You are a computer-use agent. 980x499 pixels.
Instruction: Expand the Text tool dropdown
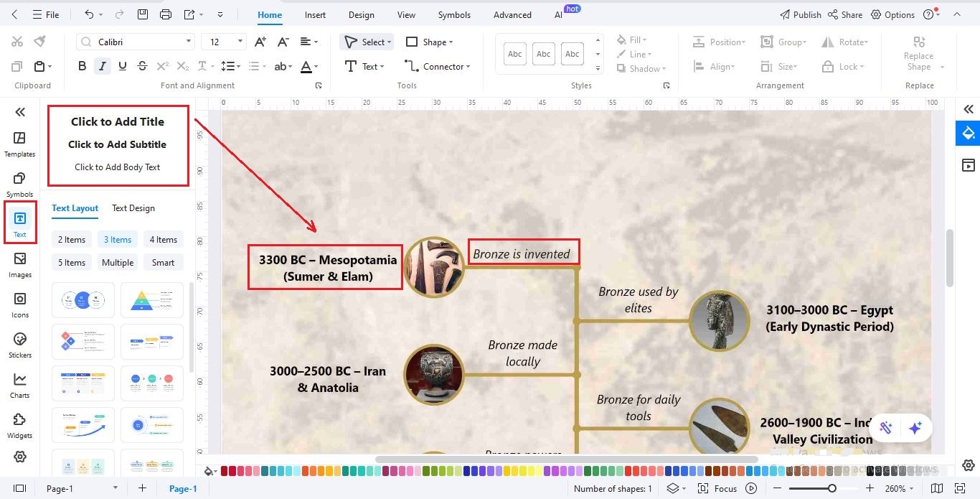coord(382,67)
